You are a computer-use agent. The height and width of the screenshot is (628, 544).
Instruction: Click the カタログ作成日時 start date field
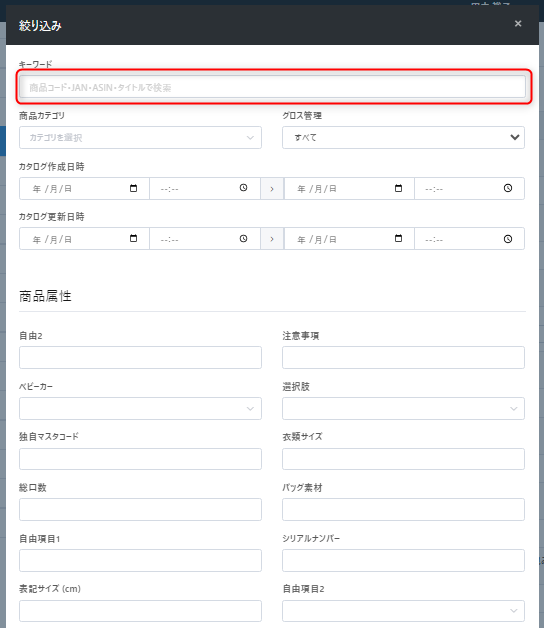[84, 189]
